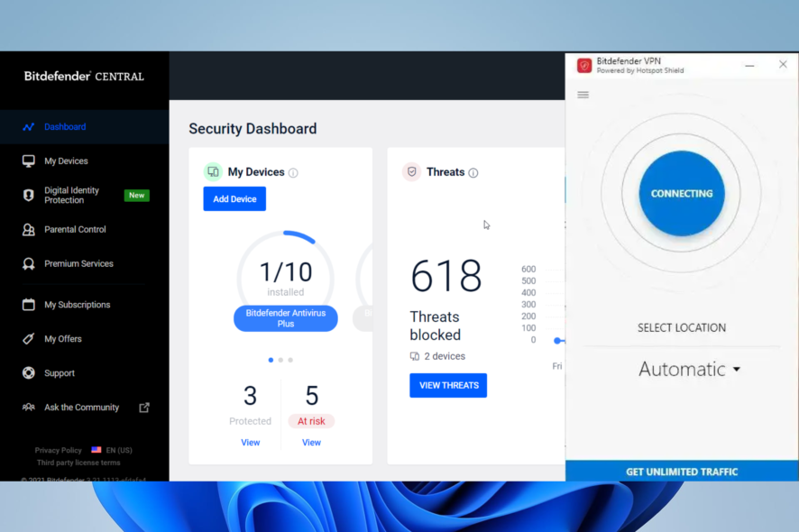This screenshot has width=799, height=532.
Task: Select the first carousel dot
Action: point(271,361)
